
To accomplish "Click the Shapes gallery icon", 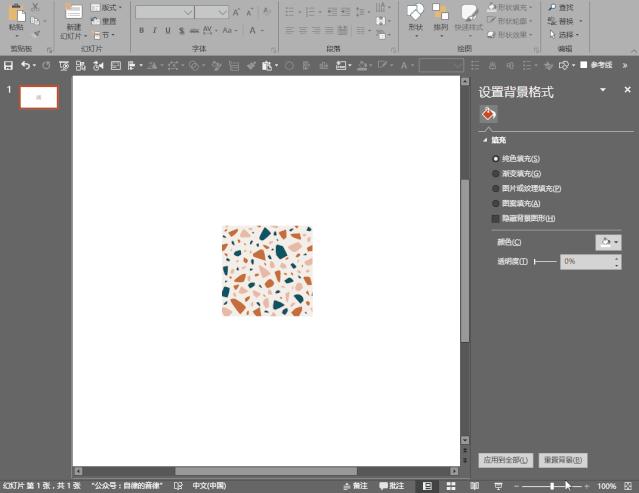I will pyautogui.click(x=415, y=12).
